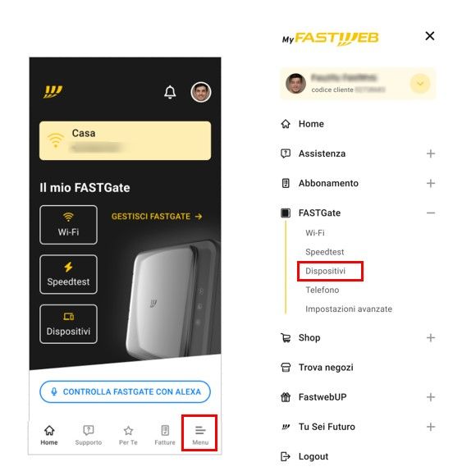Open the profile avatar on the home screen
Screen dimensions: 453x476
(201, 92)
